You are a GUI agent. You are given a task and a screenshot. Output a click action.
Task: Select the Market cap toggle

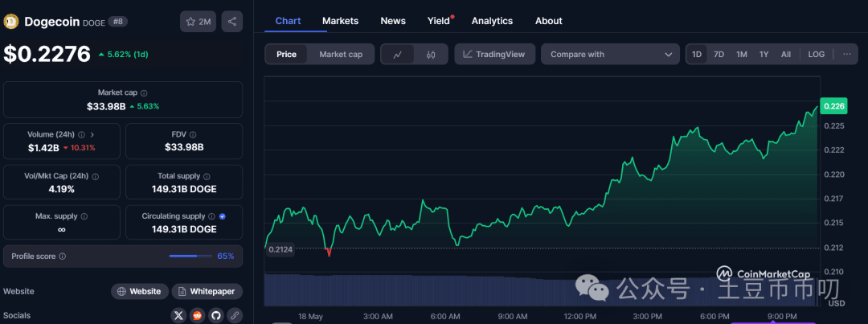[341, 55]
